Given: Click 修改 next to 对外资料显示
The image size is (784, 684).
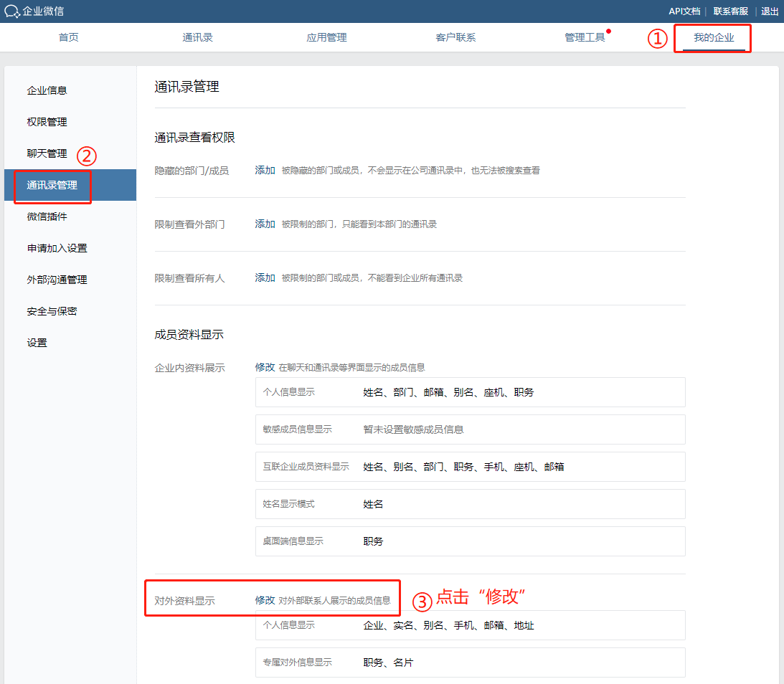Looking at the screenshot, I should point(265,600).
